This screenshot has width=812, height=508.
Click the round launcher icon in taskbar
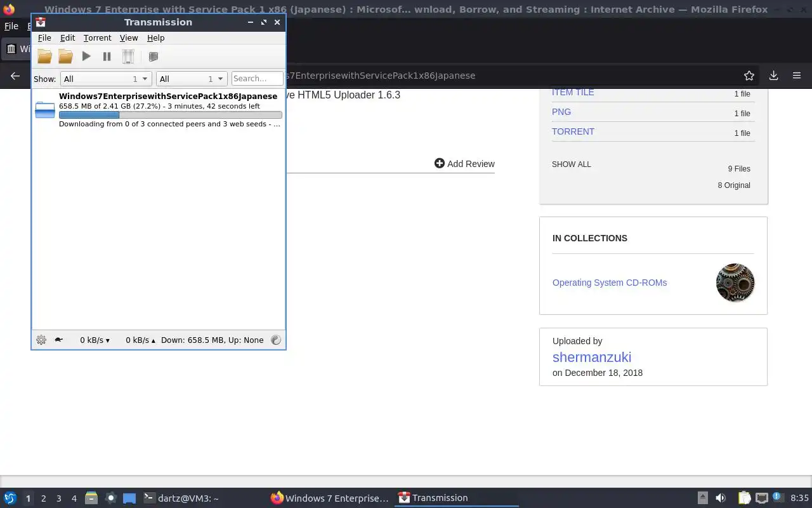[x=110, y=498]
